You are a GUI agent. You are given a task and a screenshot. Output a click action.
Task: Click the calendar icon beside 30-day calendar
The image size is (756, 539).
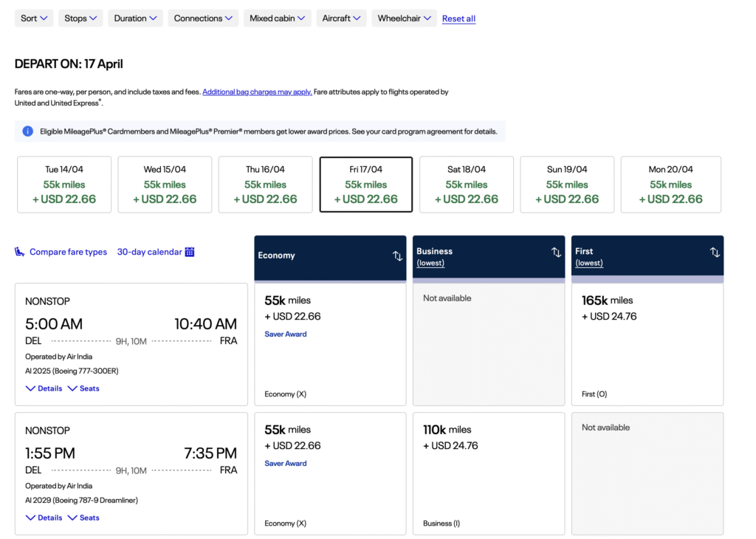191,251
